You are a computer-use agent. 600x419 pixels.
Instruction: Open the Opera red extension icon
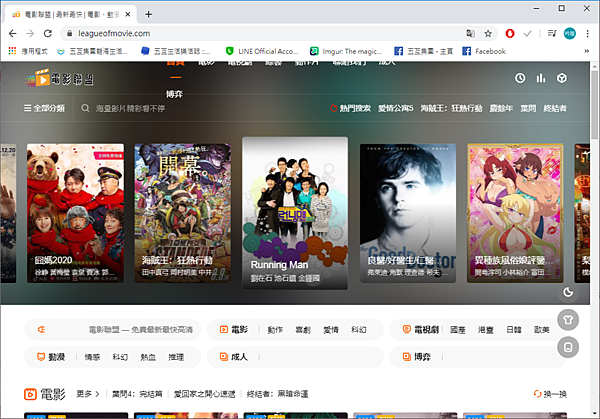510,34
